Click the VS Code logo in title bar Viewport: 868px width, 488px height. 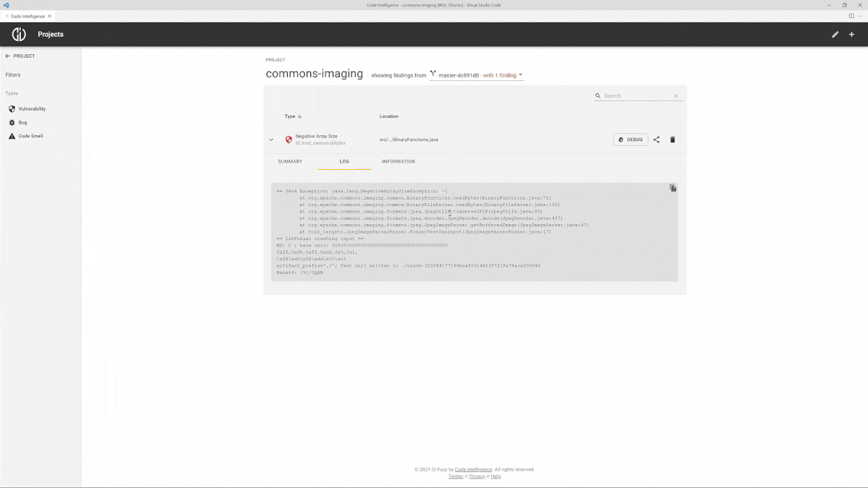6,4
